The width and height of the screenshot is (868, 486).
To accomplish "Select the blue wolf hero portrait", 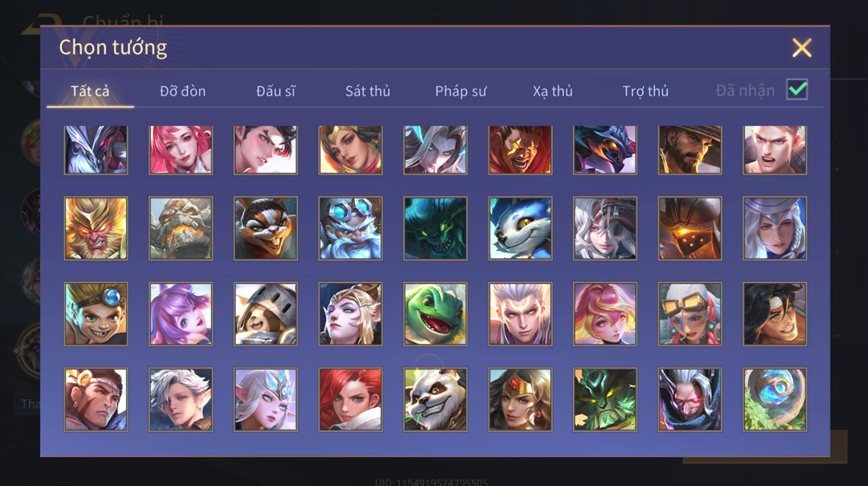I will [x=520, y=229].
